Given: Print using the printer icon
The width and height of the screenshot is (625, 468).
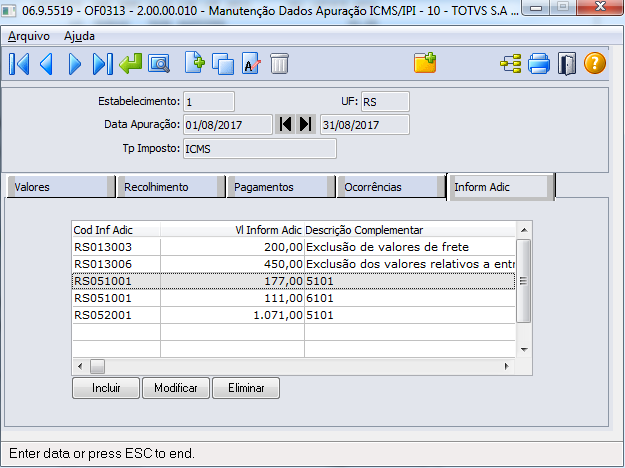Looking at the screenshot, I should (x=539, y=64).
